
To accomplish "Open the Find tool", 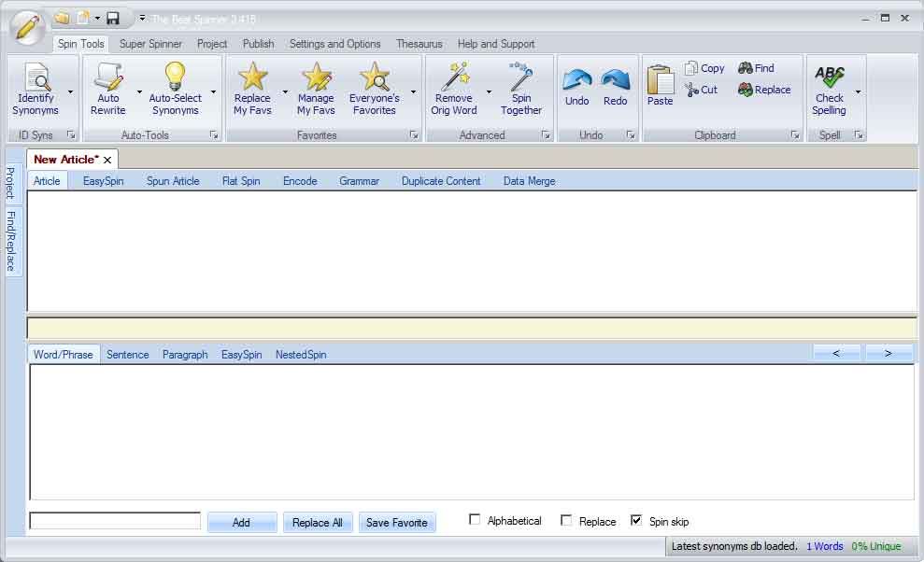I will click(x=756, y=68).
